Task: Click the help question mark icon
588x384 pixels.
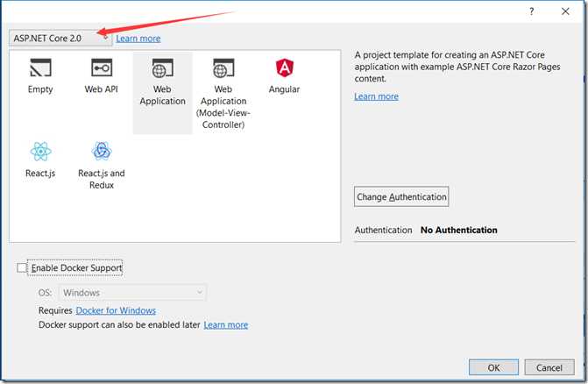Action: click(x=531, y=11)
